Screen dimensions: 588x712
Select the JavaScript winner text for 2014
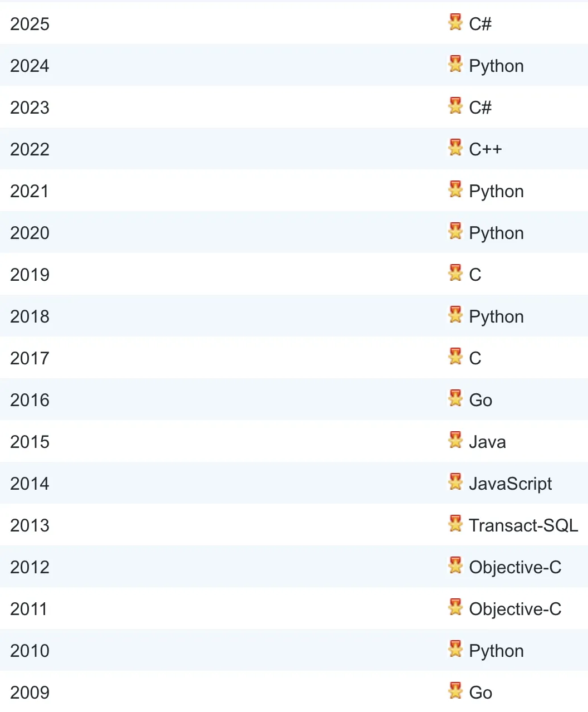pos(511,484)
